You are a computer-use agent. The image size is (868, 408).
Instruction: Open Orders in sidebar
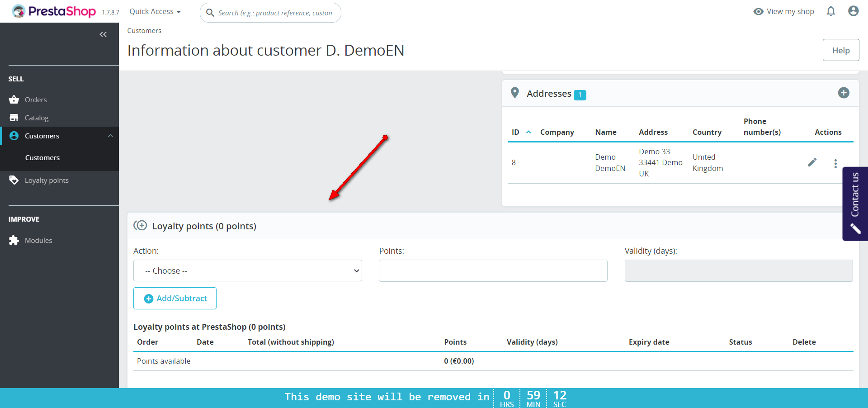(x=36, y=100)
